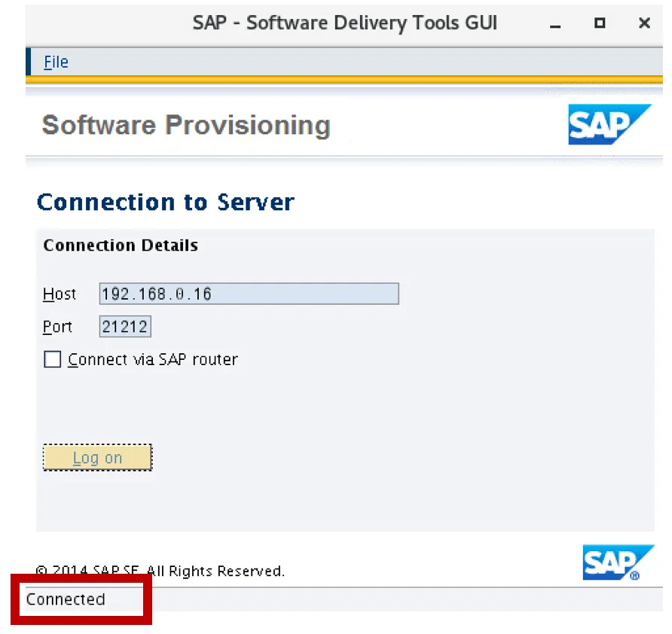Maximize the Software Delivery Tools window
The width and height of the screenshot is (672, 634).
coord(600,23)
